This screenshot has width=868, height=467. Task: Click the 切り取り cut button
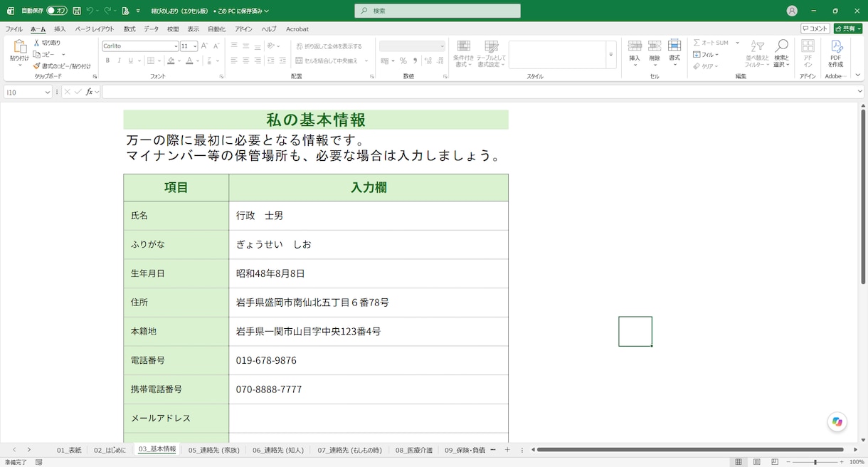pyautogui.click(x=47, y=43)
